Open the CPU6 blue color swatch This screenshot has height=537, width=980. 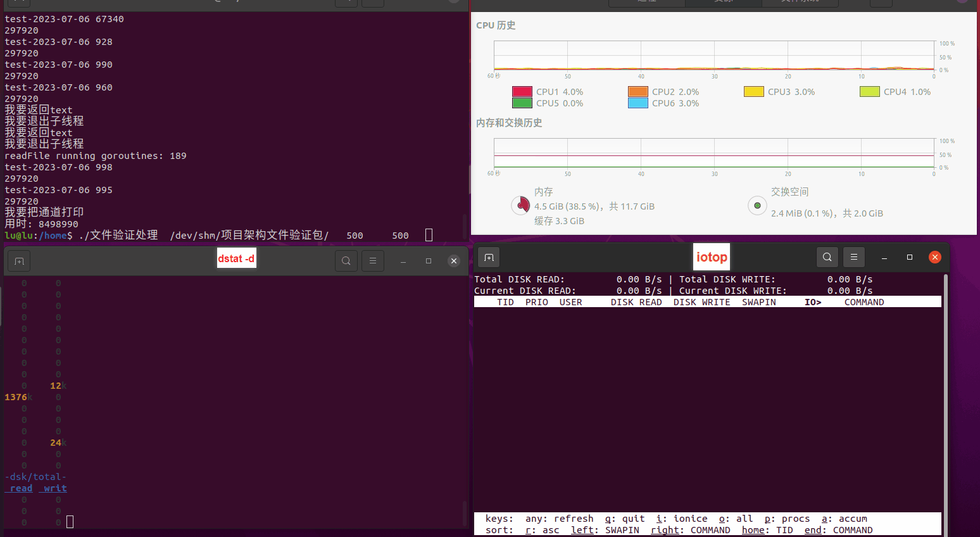638,103
